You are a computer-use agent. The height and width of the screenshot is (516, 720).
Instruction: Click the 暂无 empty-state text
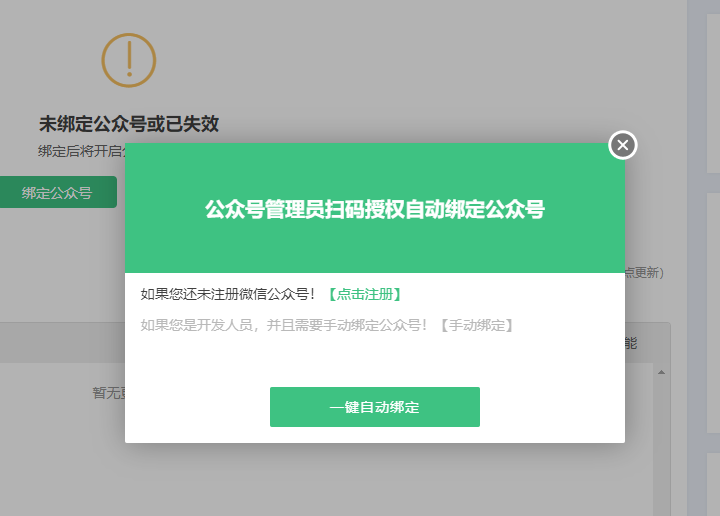pos(108,393)
